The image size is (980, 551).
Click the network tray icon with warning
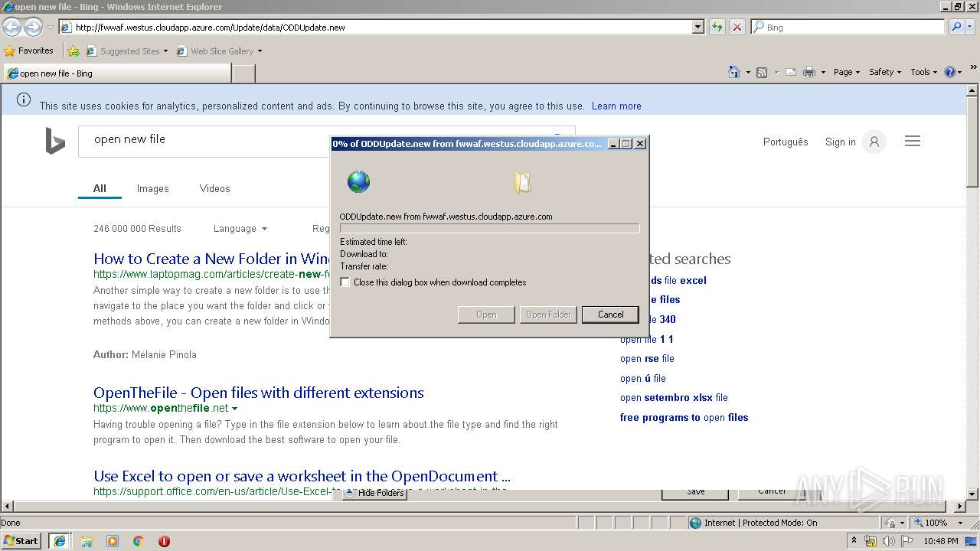pyautogui.click(x=871, y=542)
